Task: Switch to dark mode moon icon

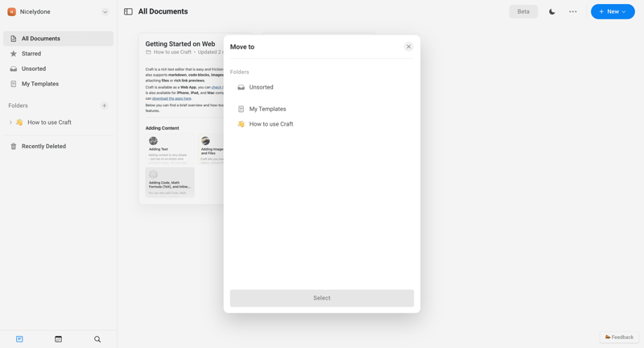Action: coord(552,11)
